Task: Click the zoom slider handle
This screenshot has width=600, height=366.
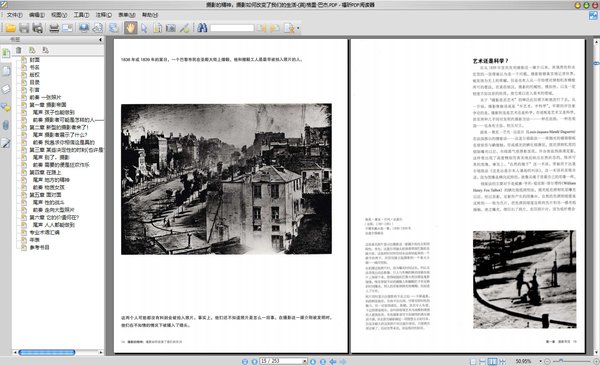Action: [x=561, y=361]
